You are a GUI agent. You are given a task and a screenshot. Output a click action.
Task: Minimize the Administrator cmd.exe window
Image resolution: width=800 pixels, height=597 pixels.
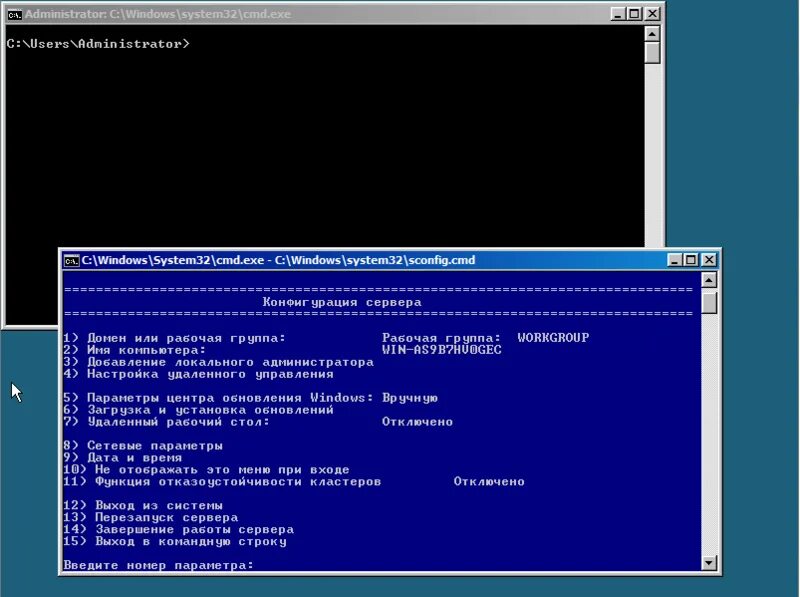click(618, 14)
